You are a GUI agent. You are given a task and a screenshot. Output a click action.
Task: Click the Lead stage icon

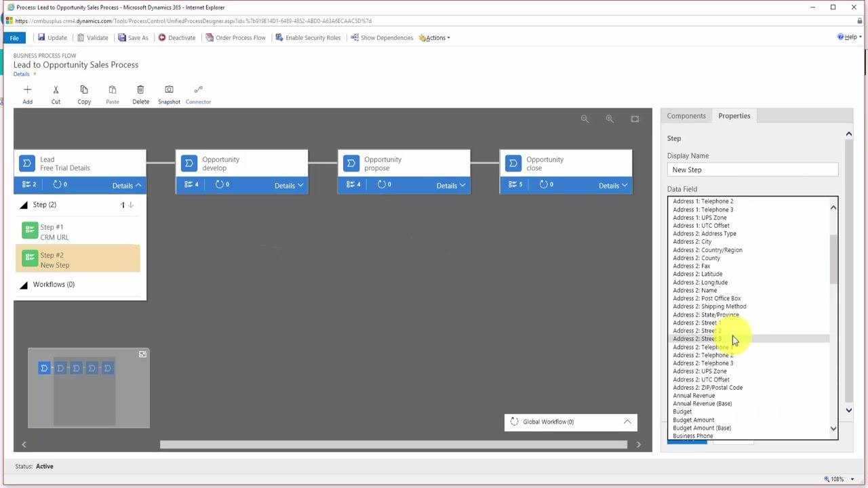pyautogui.click(x=26, y=163)
